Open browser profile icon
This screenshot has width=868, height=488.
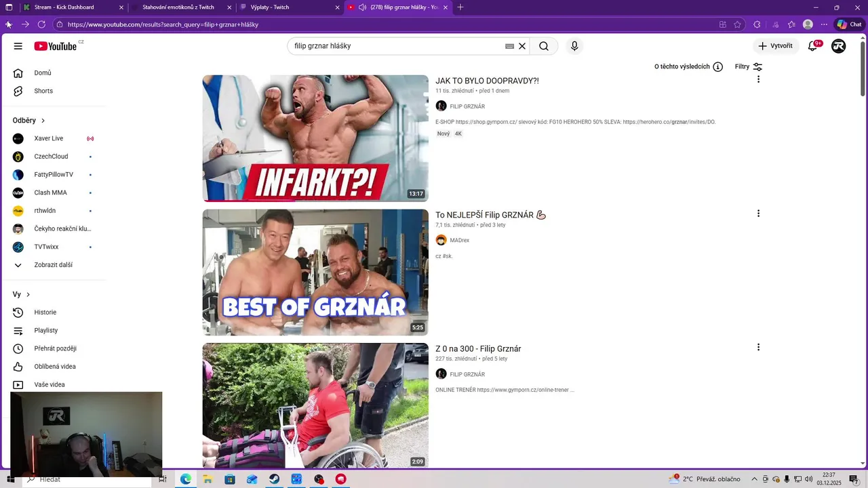(808, 24)
